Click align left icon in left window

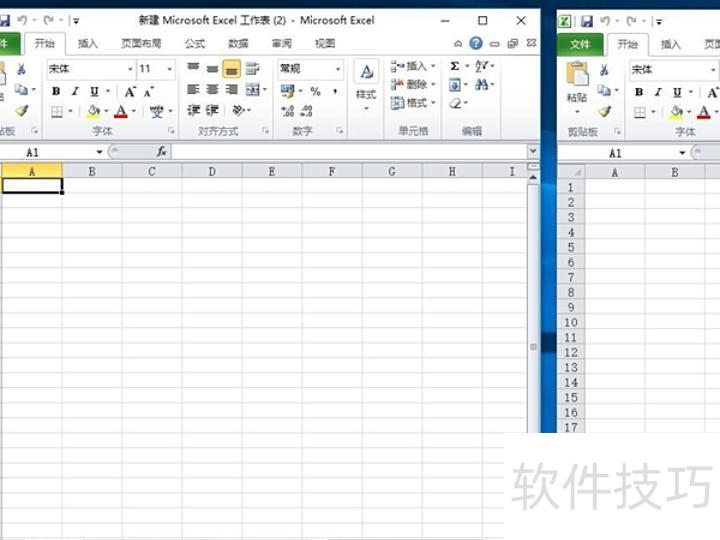click(x=193, y=89)
